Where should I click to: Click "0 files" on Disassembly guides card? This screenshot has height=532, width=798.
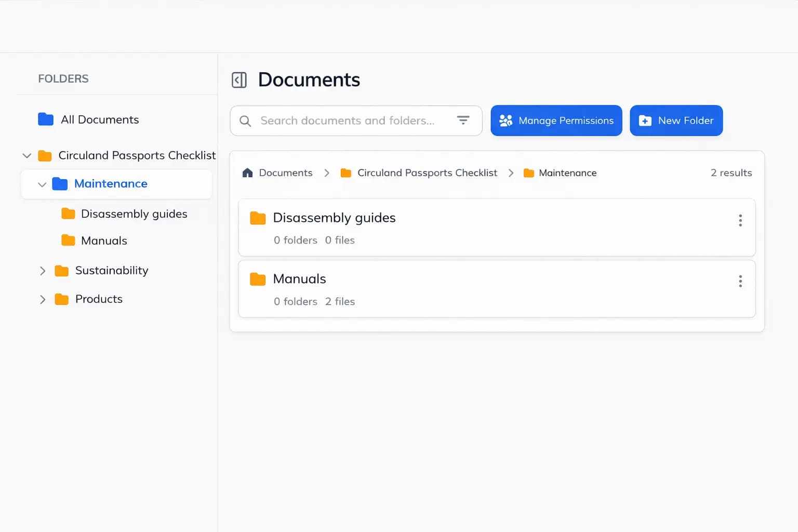pyautogui.click(x=340, y=240)
